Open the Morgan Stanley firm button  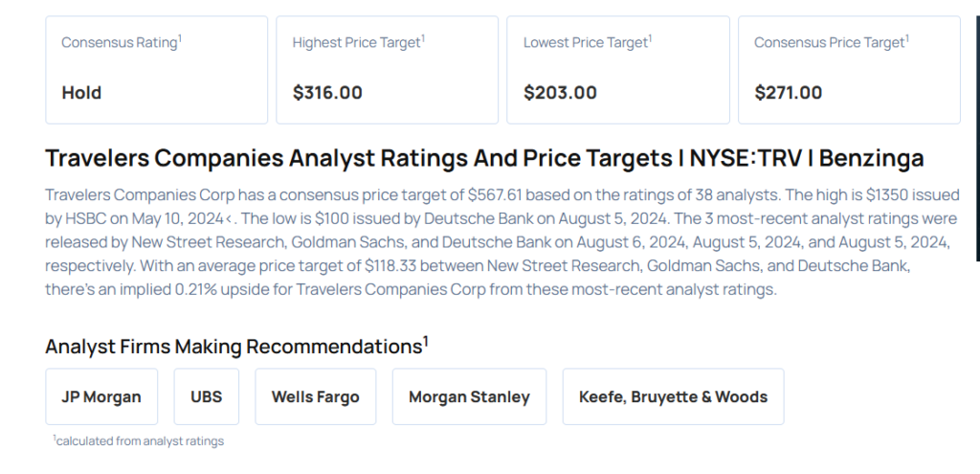coord(469,396)
